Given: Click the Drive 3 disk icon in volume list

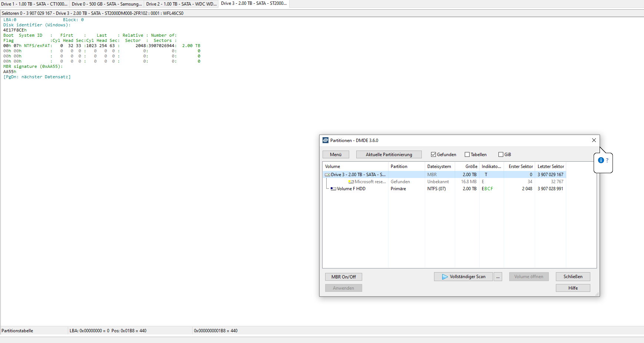Looking at the screenshot, I should (327, 175).
